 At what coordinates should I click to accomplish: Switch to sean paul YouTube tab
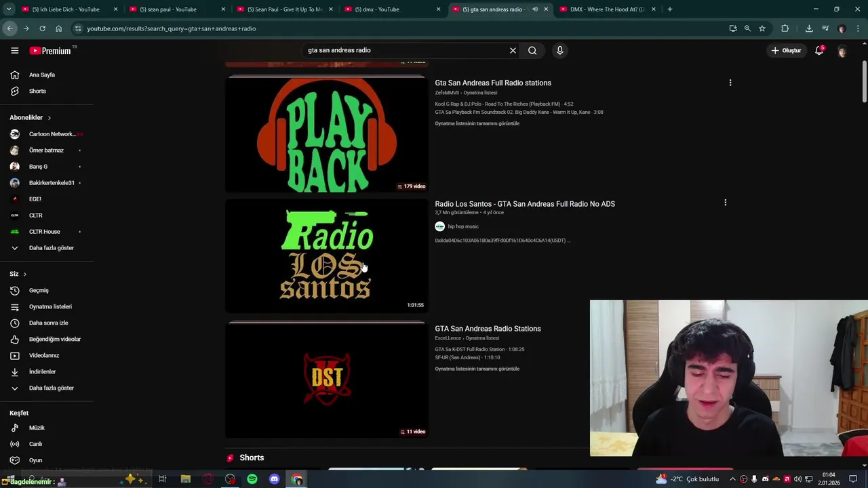tap(176, 9)
